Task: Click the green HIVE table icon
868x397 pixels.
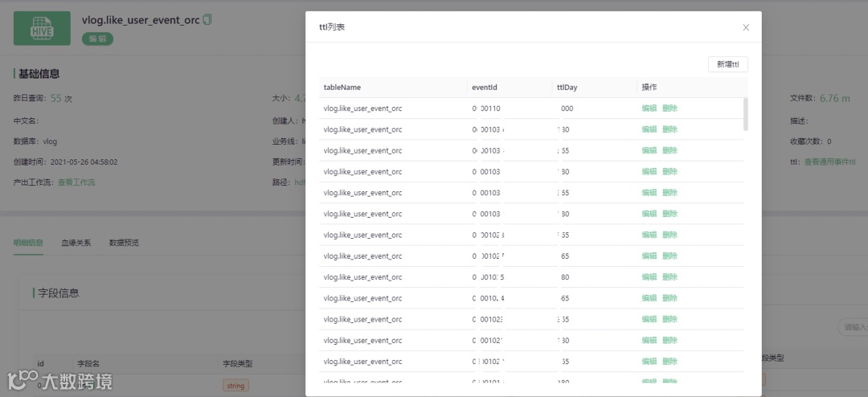Action: point(42,28)
